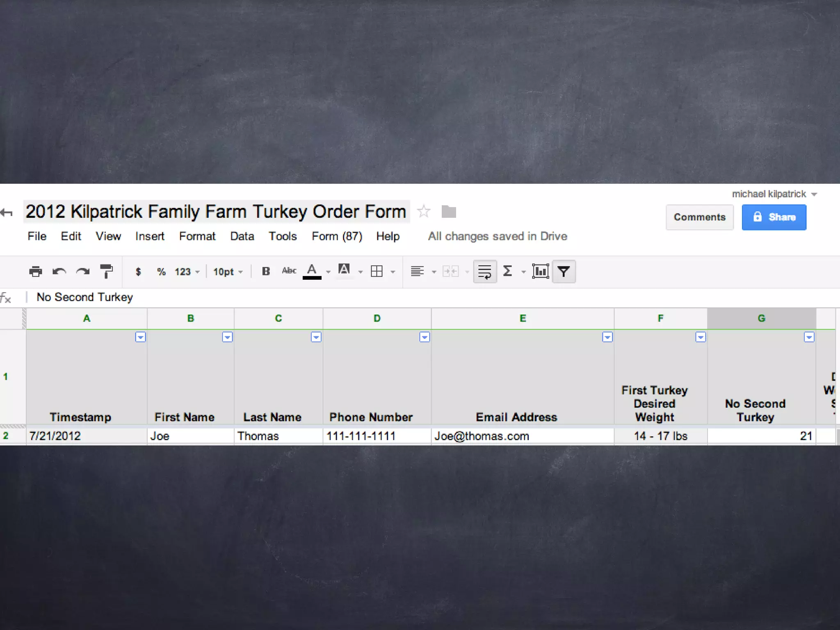This screenshot has width=840, height=630.
Task: Open the functions sigma icon
Action: click(x=508, y=272)
